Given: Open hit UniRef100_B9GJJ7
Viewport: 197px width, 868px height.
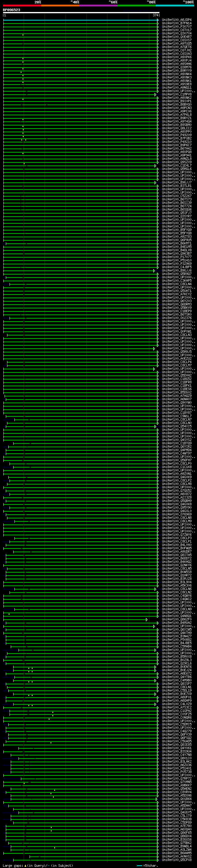Looking at the screenshot, I should point(177,183).
